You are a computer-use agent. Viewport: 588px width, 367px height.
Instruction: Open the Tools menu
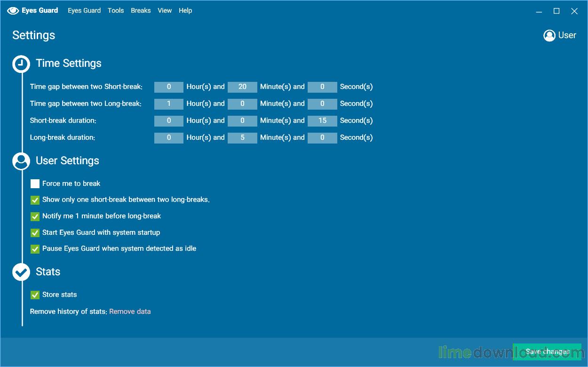point(116,10)
